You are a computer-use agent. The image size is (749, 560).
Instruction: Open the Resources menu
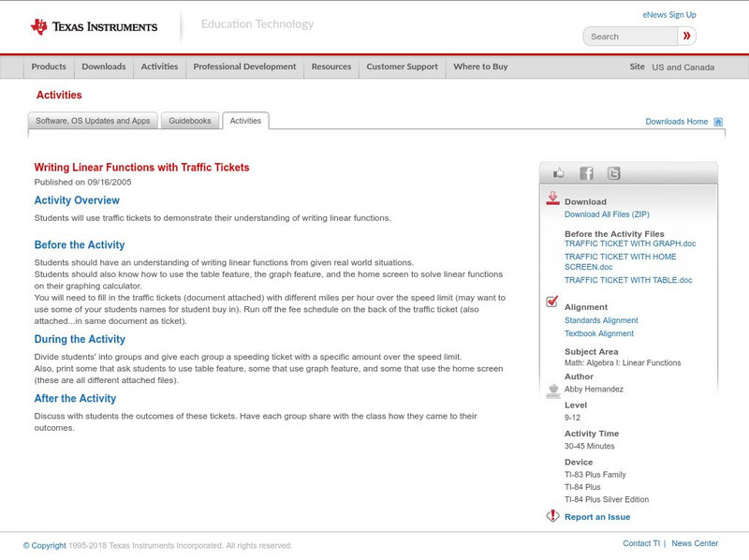tap(331, 66)
